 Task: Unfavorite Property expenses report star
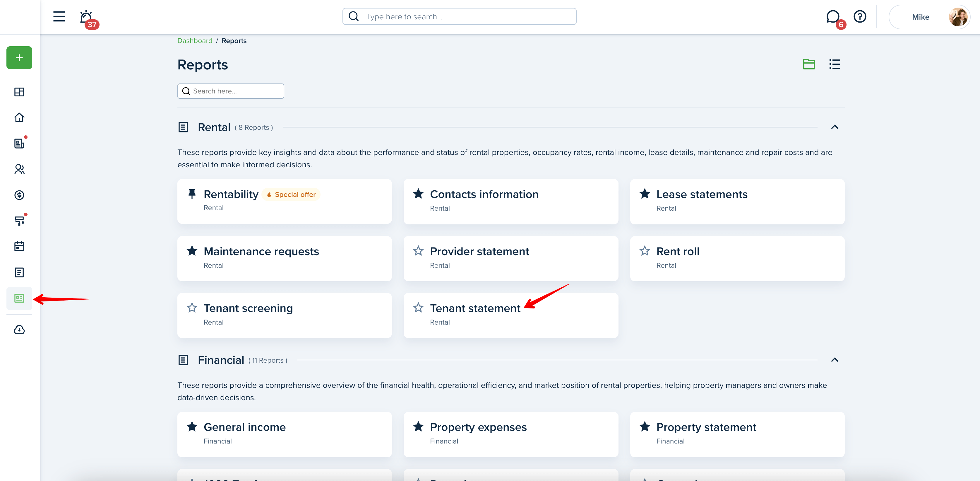[x=419, y=427]
